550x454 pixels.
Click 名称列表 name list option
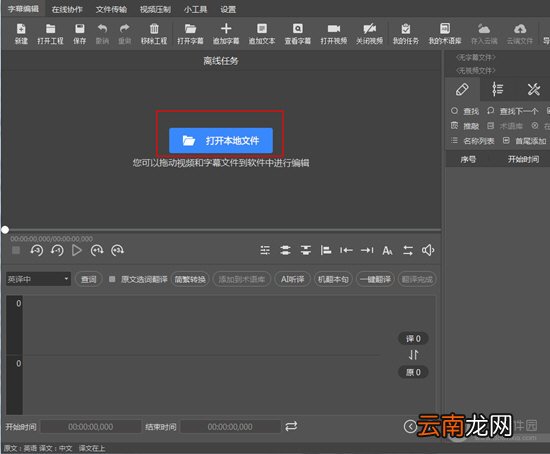473,141
